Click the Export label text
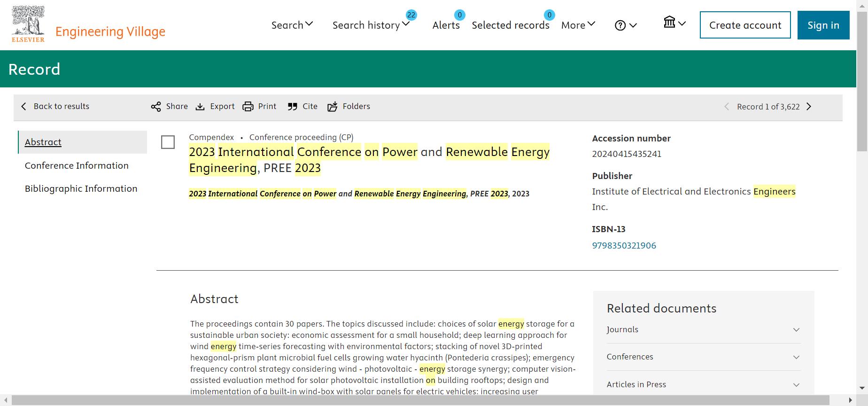Viewport: 868px width, 406px height. click(222, 106)
